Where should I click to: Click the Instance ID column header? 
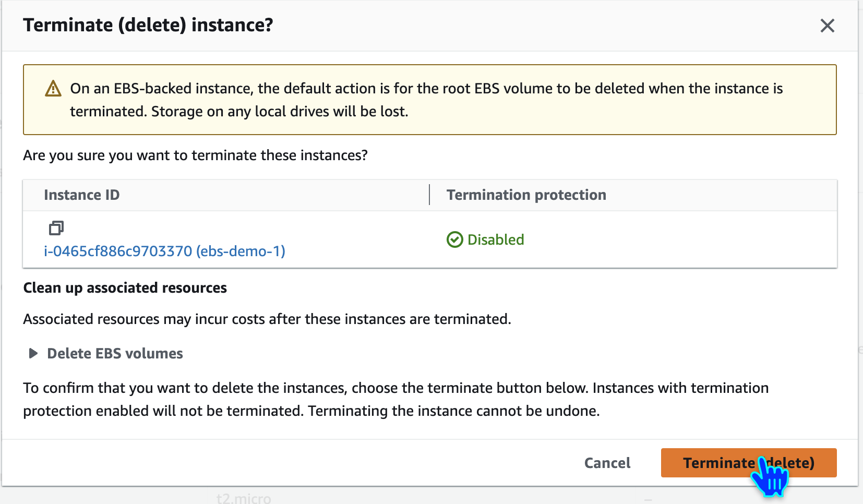[82, 195]
